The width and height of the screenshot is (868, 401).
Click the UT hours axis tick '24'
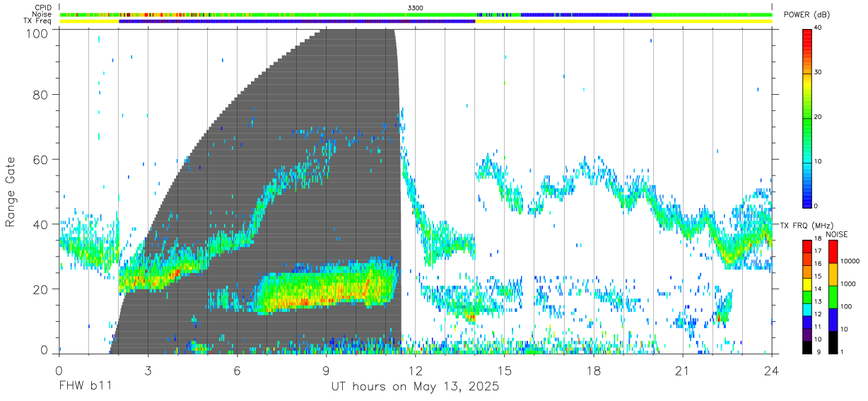click(771, 371)
